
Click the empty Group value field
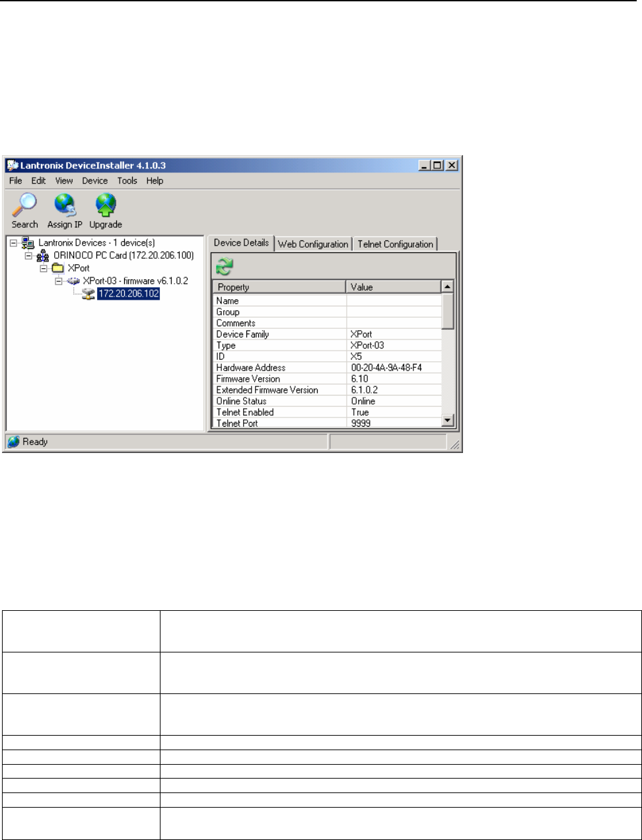pyautogui.click(x=394, y=312)
